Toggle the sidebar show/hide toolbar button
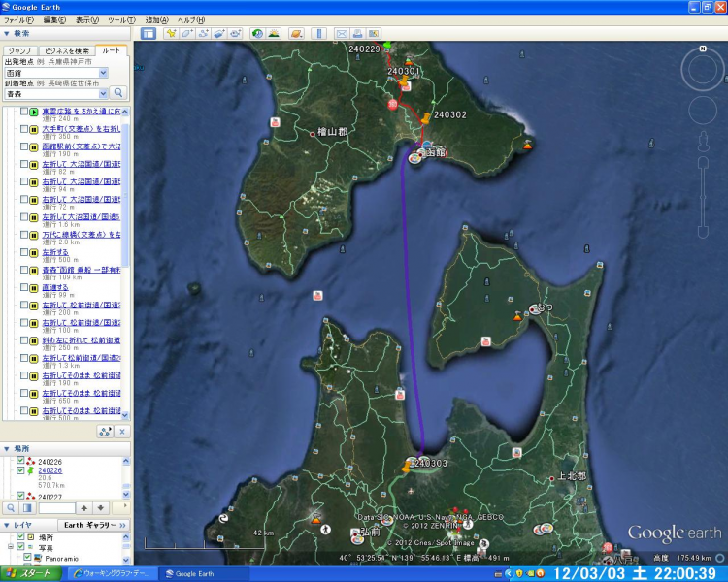Viewport: 728px width, 582px height. point(149,33)
